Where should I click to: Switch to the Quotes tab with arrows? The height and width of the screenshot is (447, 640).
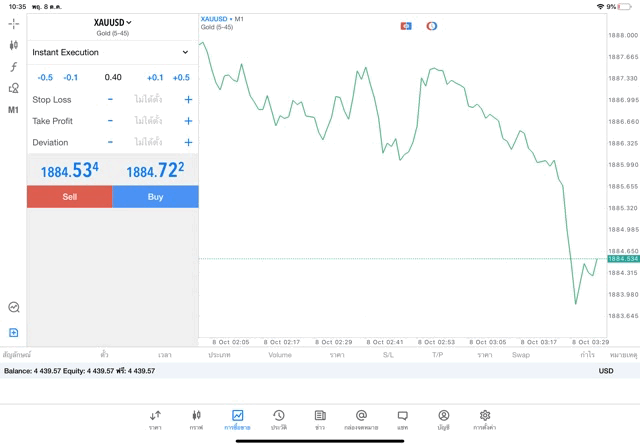(x=155, y=419)
